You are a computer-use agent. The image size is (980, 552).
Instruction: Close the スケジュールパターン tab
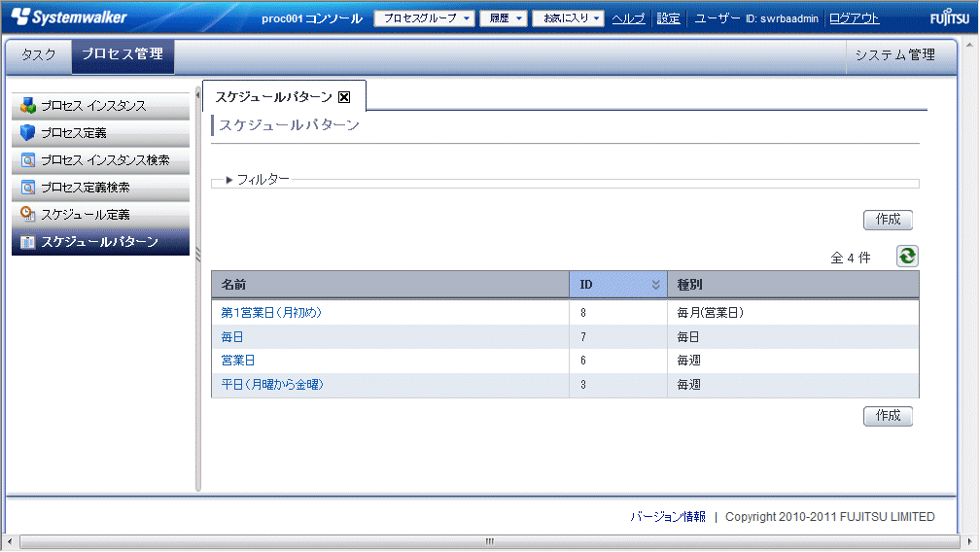(x=343, y=97)
